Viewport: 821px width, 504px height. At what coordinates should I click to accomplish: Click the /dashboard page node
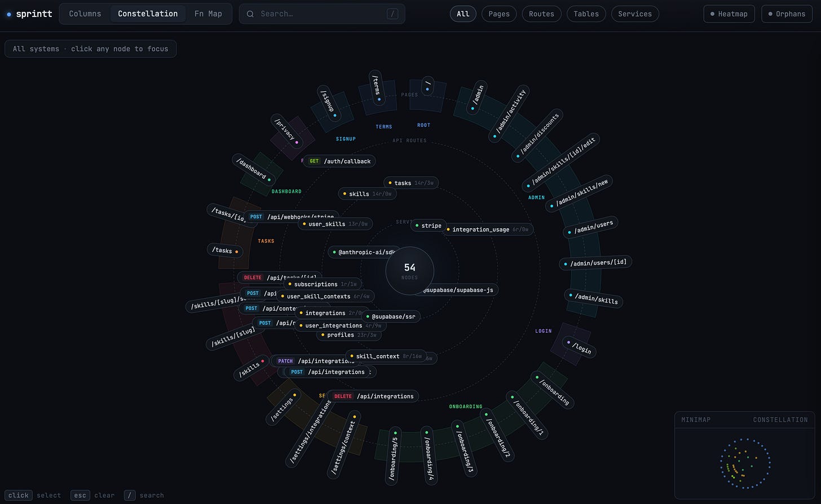[254, 170]
